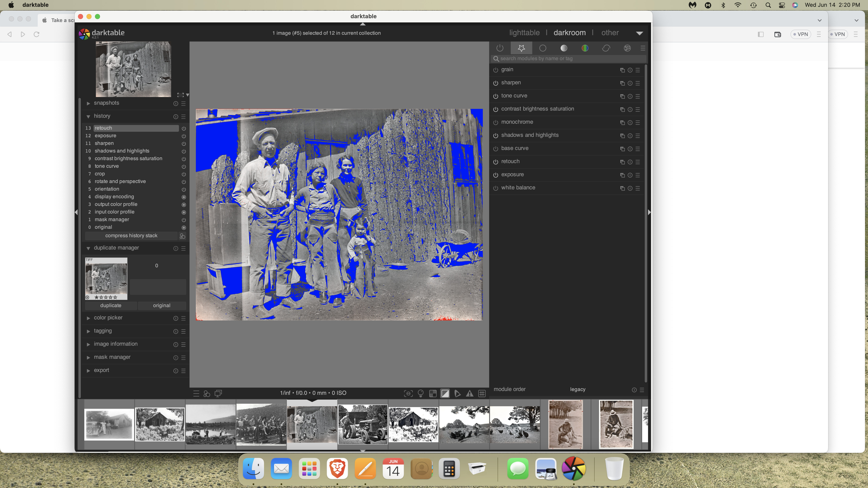
Task: Click the softproofing icon in bottom toolbar
Action: [x=457, y=393]
